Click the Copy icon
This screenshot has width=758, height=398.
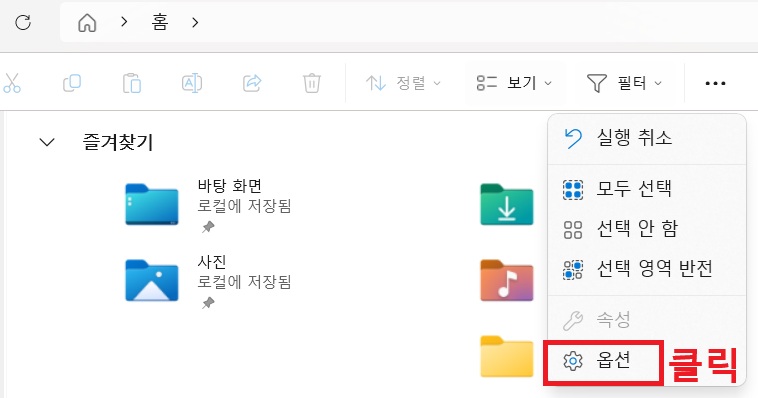pos(72,83)
